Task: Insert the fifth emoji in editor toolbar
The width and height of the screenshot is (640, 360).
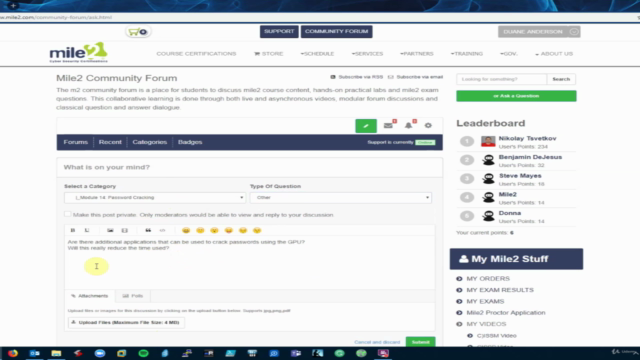Action: [243, 230]
